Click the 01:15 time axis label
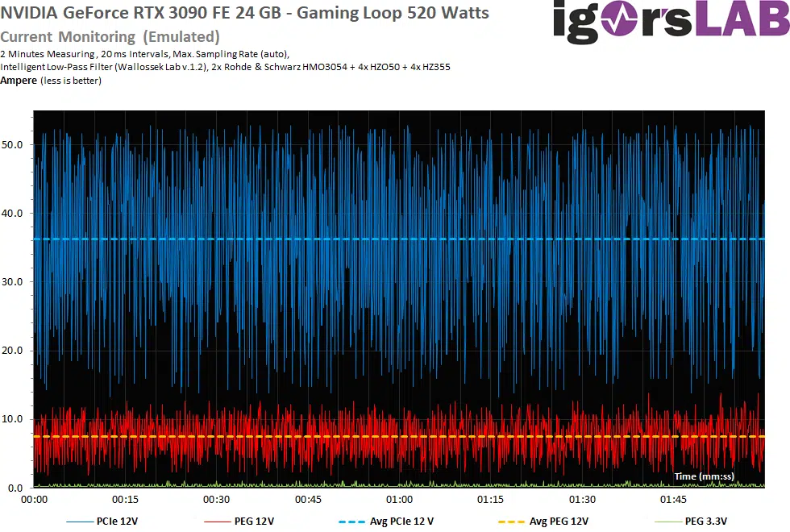Image resolution: width=790 pixels, height=532 pixels. [x=491, y=500]
